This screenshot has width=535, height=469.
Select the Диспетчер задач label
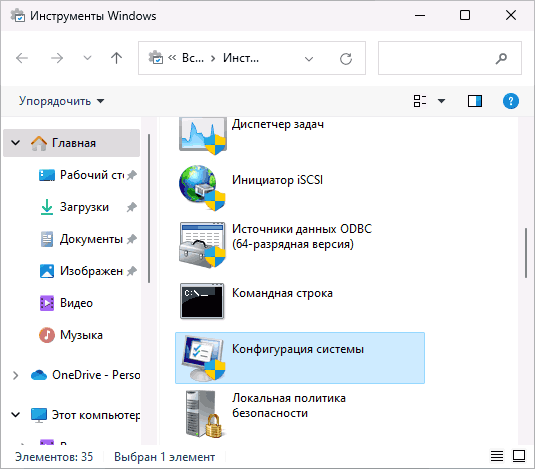[278, 124]
